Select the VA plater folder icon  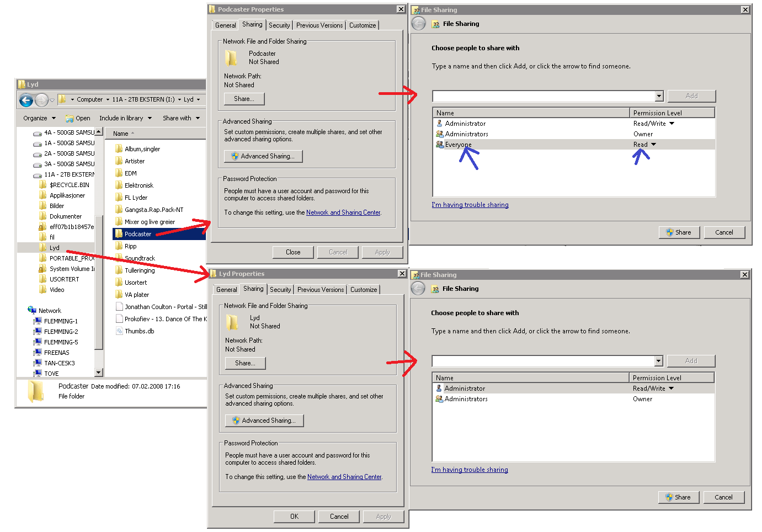(x=119, y=295)
